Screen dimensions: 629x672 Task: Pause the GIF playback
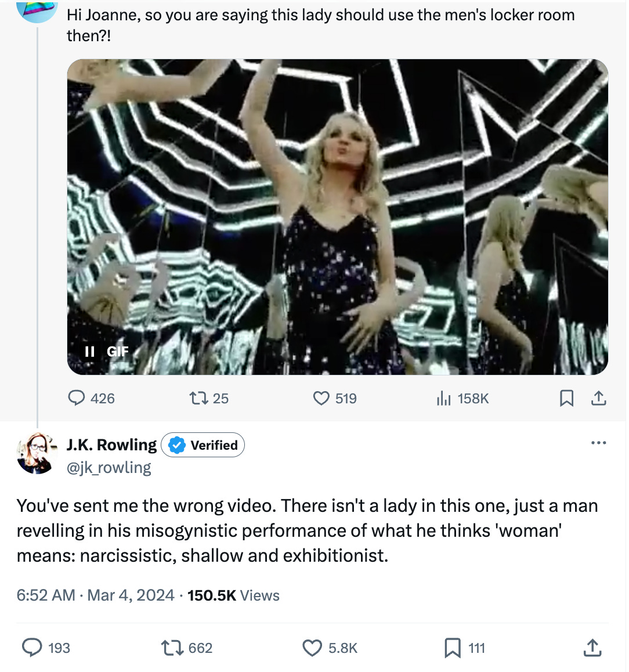coord(90,352)
